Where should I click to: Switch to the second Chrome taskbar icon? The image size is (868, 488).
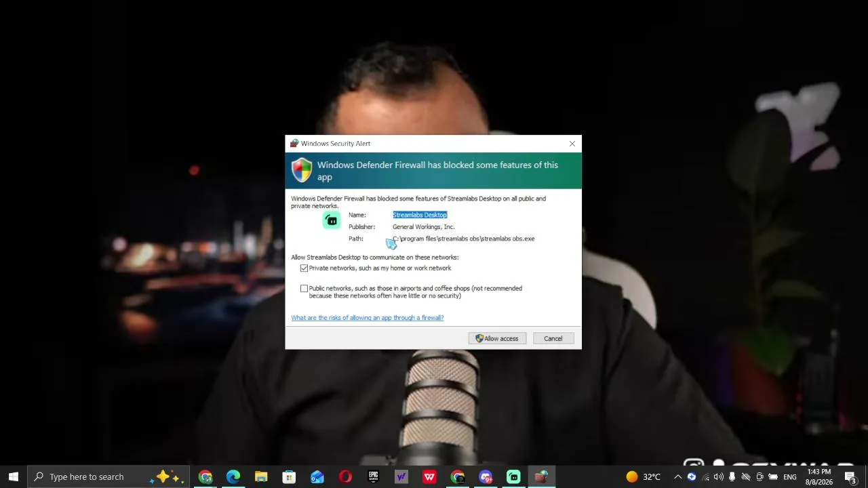pos(458,476)
